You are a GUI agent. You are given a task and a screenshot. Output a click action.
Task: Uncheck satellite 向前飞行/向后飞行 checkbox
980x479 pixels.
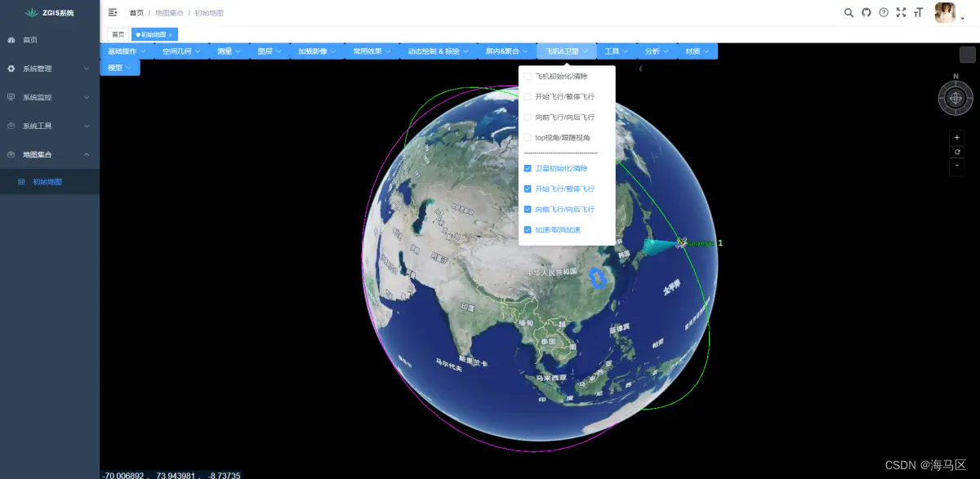pos(528,210)
